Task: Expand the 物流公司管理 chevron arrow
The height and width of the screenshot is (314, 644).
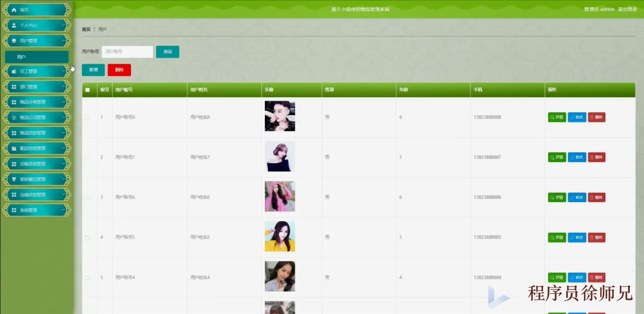Action: pos(63,118)
